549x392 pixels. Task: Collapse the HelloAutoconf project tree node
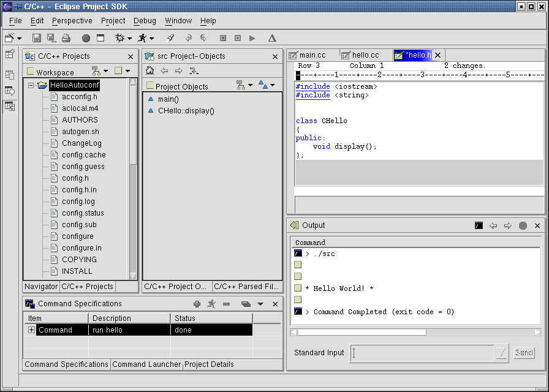point(31,85)
